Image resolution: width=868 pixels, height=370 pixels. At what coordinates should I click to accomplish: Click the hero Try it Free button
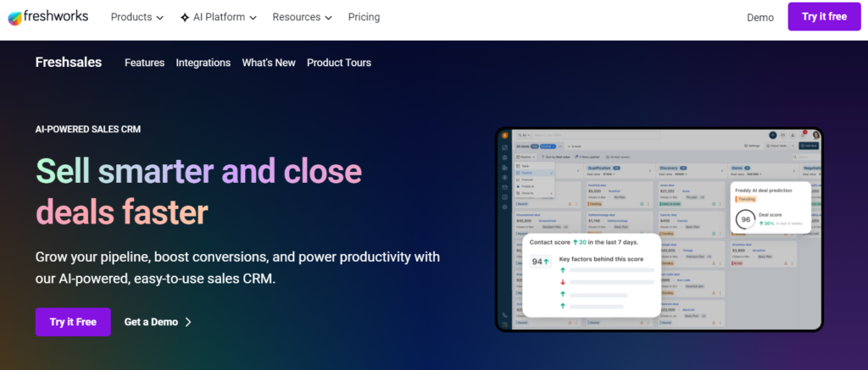coord(73,322)
